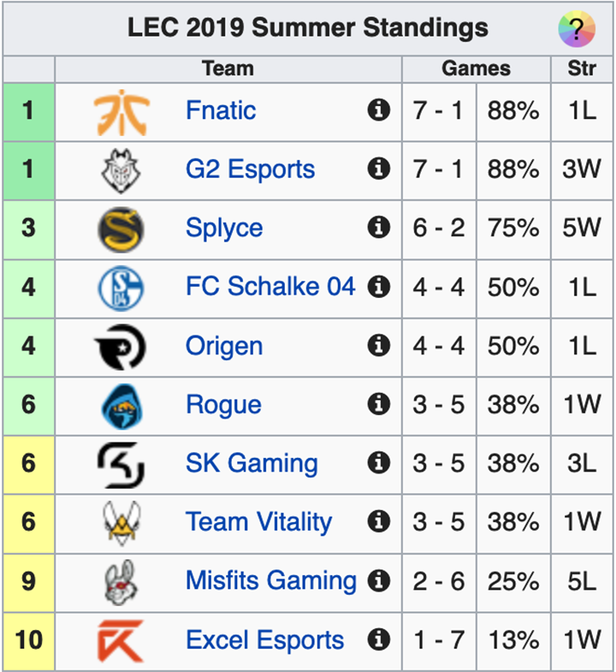
Task: Open info icon beside Excel Esports
Action: click(378, 639)
